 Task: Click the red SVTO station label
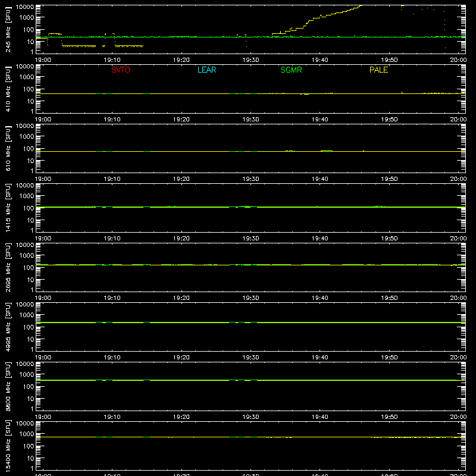[121, 70]
